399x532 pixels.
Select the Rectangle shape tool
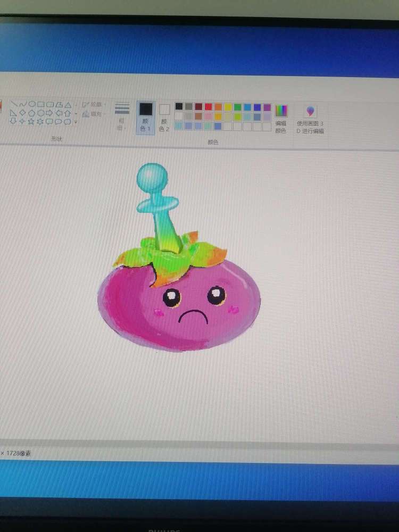pyautogui.click(x=40, y=104)
